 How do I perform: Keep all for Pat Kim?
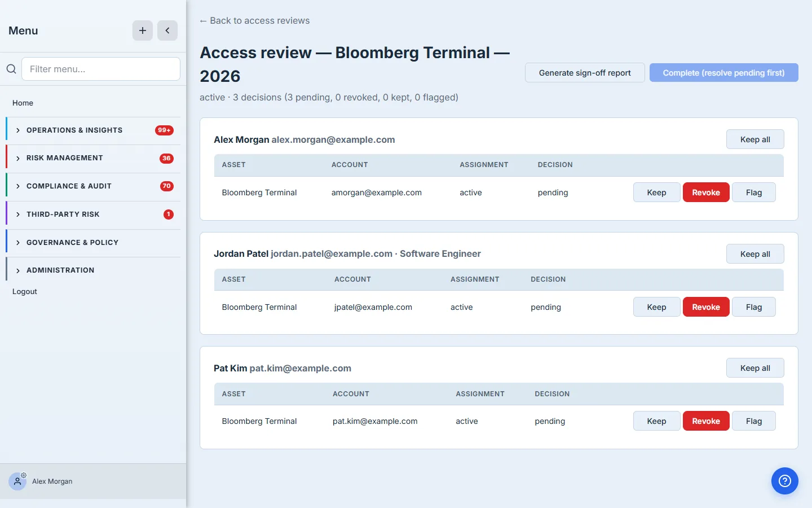tap(755, 368)
